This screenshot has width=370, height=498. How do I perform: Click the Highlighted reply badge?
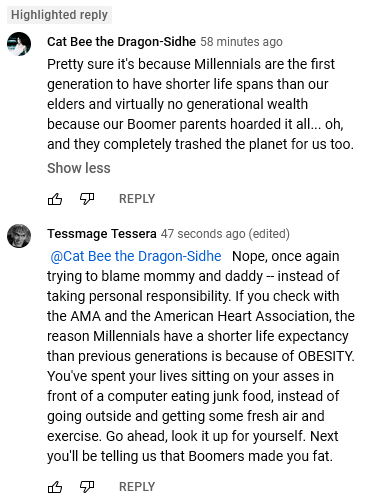coord(59,15)
